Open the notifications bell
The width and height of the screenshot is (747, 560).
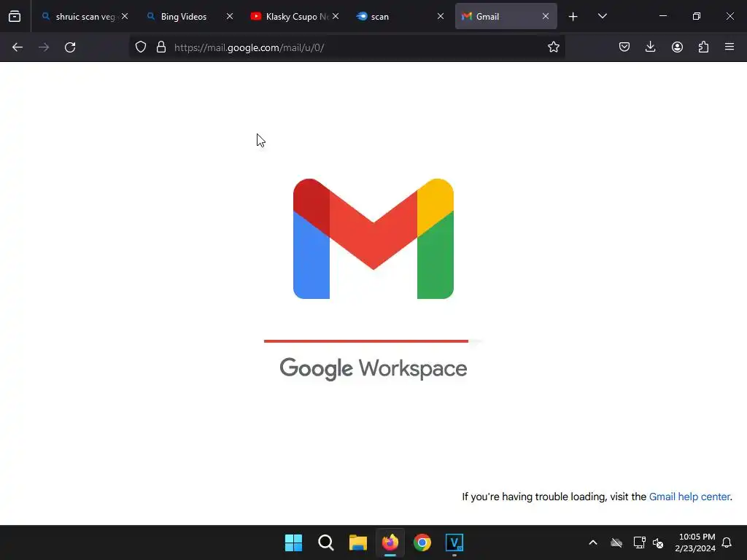click(x=727, y=542)
